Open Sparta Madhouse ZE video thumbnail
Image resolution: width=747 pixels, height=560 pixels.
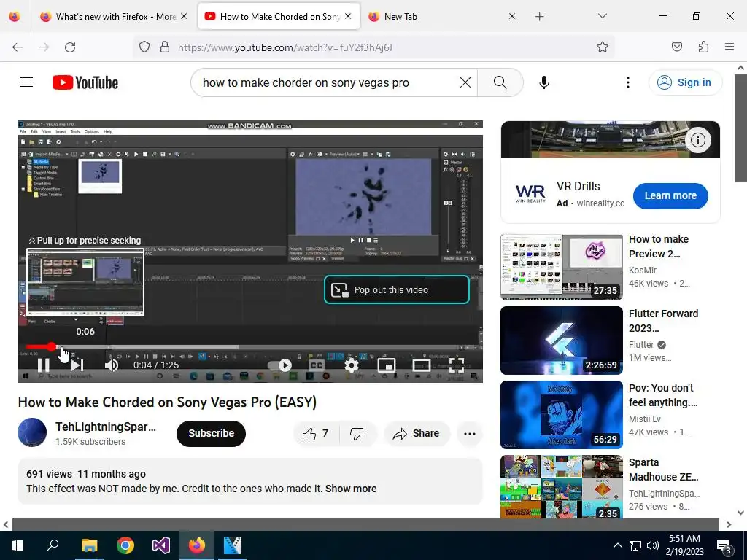(x=561, y=486)
